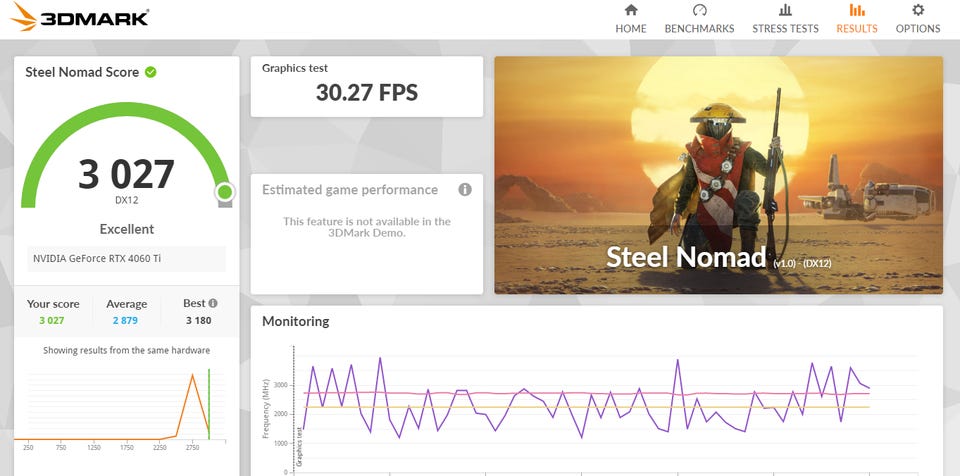Click the score gauge end marker
The image size is (960, 476).
click(x=225, y=192)
